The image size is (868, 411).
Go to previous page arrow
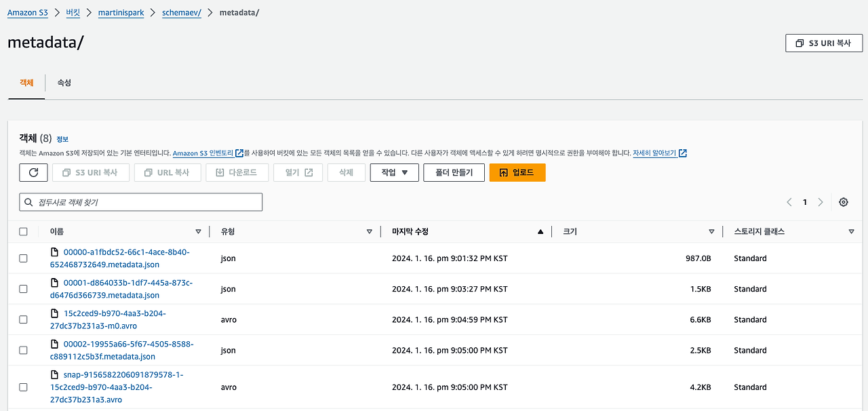(x=789, y=202)
